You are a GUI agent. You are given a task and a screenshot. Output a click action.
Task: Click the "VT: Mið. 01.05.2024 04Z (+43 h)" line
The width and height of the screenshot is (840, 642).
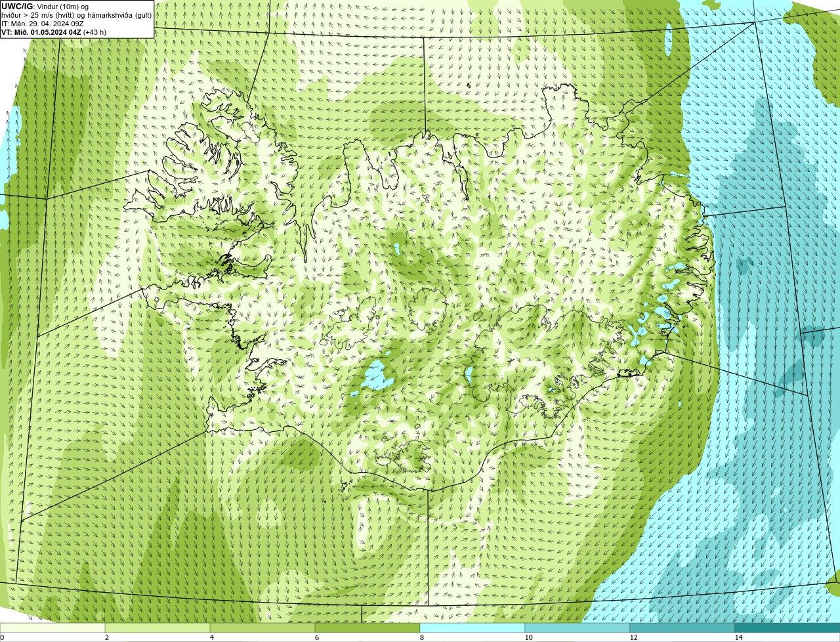point(54,32)
